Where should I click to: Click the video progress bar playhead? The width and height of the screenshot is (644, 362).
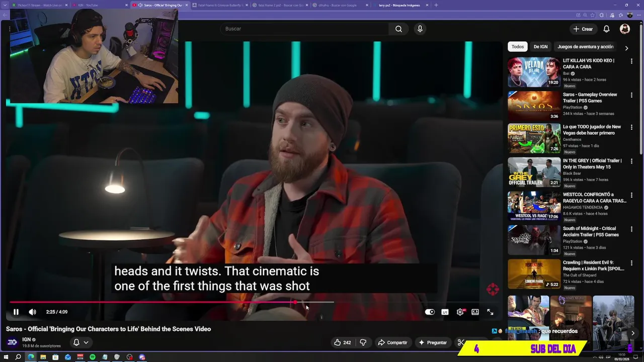click(295, 302)
